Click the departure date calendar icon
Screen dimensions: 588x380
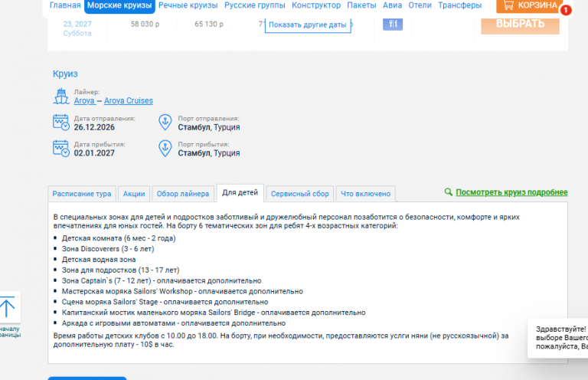click(x=61, y=123)
